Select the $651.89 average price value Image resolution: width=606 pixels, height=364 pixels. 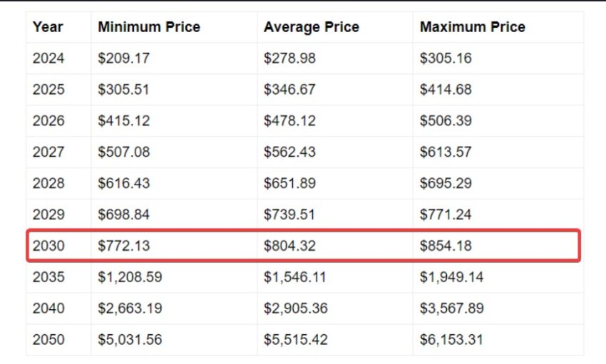(x=289, y=183)
